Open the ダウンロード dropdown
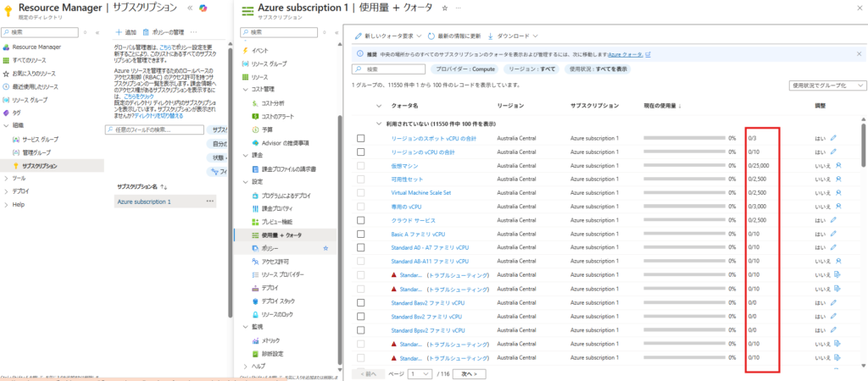This screenshot has height=381, width=868. 513,36
